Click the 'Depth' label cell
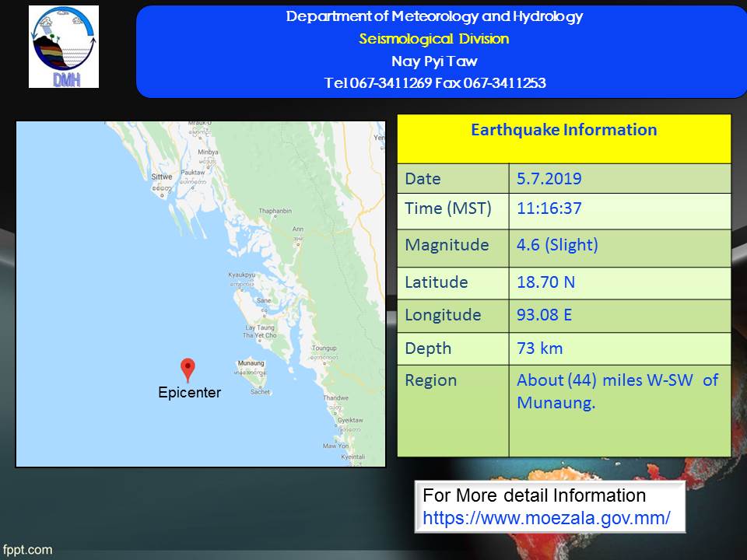The image size is (747, 560). (x=453, y=348)
